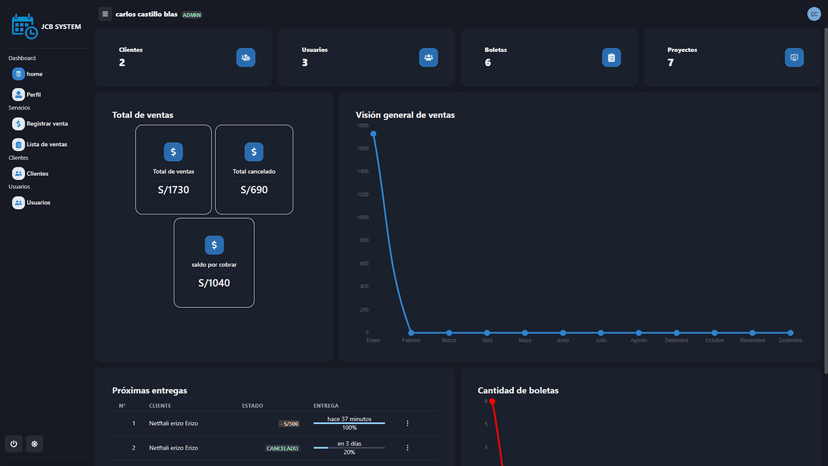The width and height of the screenshot is (828, 466).
Task: Click the Usuarios card people icon
Action: coord(428,58)
